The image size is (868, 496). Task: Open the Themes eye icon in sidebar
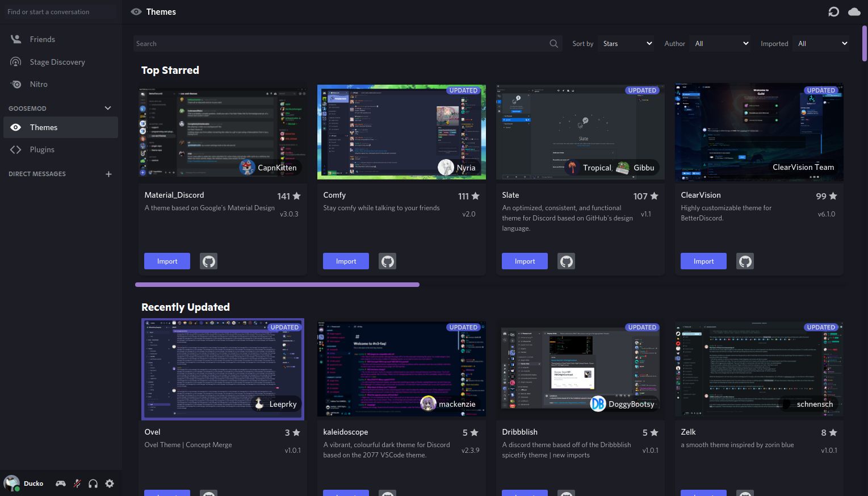(x=15, y=127)
